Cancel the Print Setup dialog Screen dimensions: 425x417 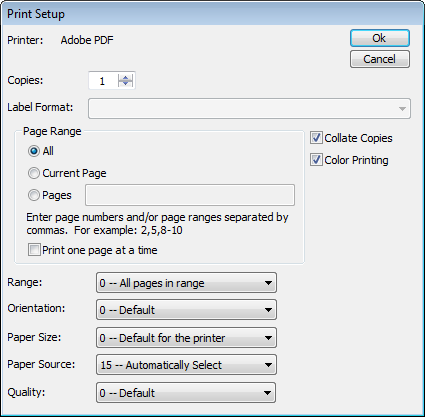pyautogui.click(x=380, y=59)
